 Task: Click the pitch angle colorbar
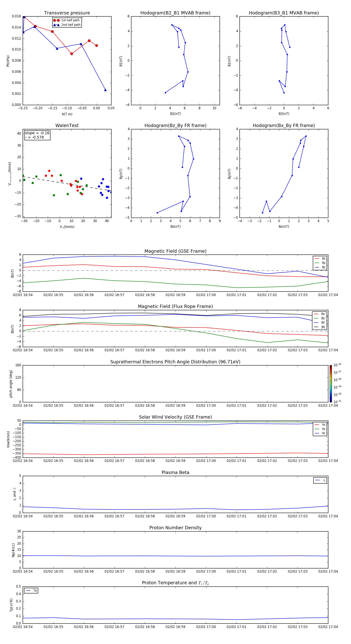(x=331, y=384)
